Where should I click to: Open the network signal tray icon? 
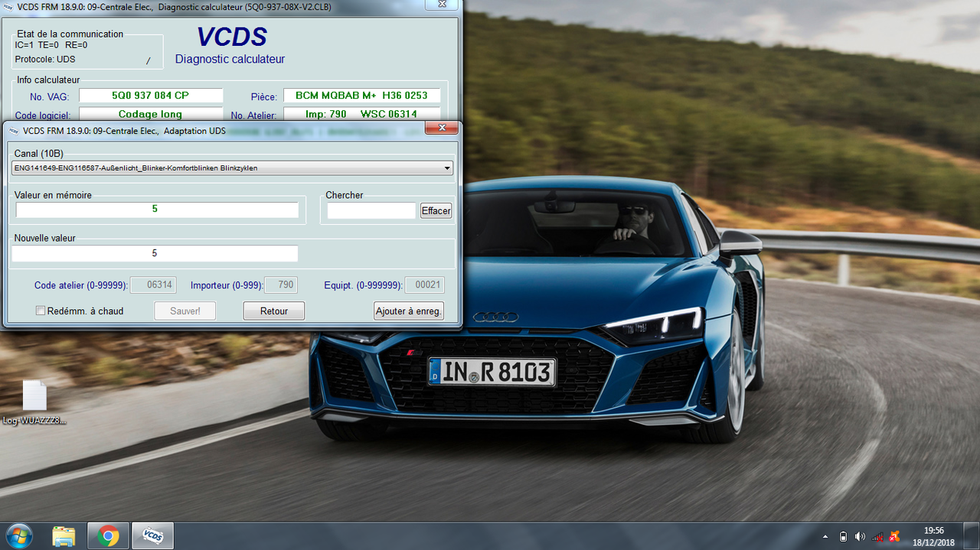tap(877, 536)
